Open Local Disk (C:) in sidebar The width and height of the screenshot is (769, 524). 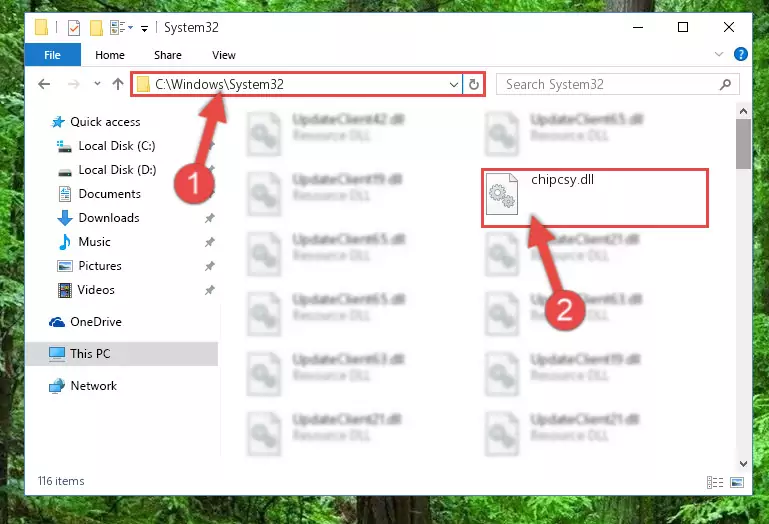[x=117, y=146]
